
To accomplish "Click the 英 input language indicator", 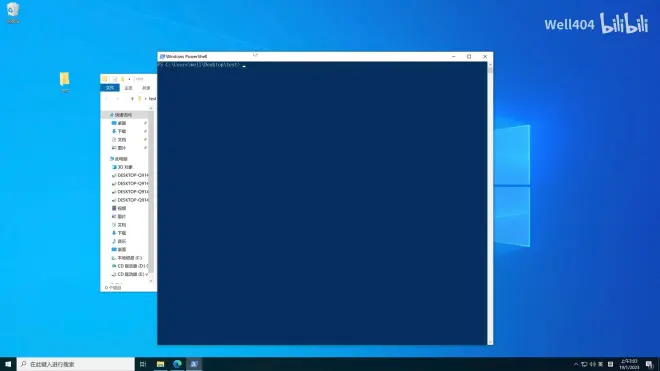I will pyautogui.click(x=601, y=364).
